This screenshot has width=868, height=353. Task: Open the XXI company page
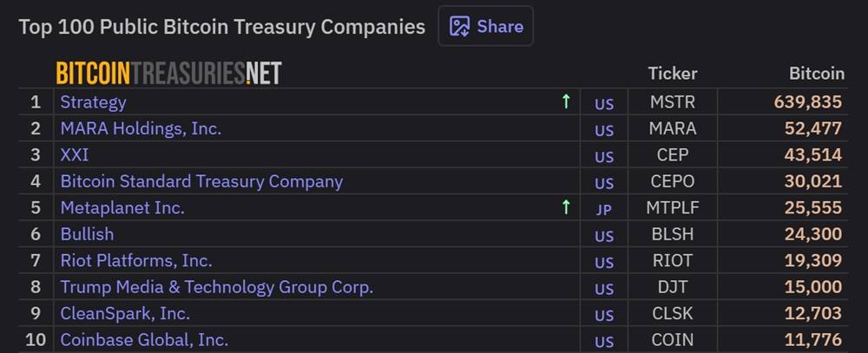75,154
